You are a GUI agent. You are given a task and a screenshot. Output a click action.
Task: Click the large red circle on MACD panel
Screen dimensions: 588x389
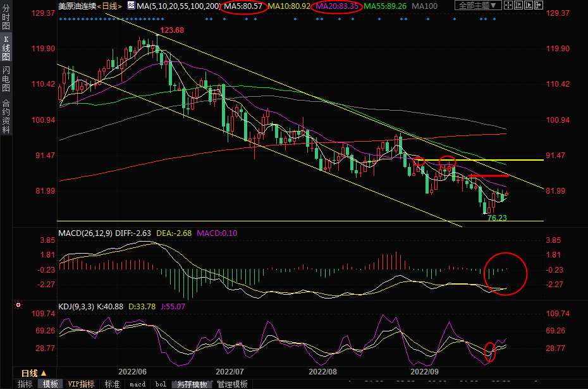505,273
